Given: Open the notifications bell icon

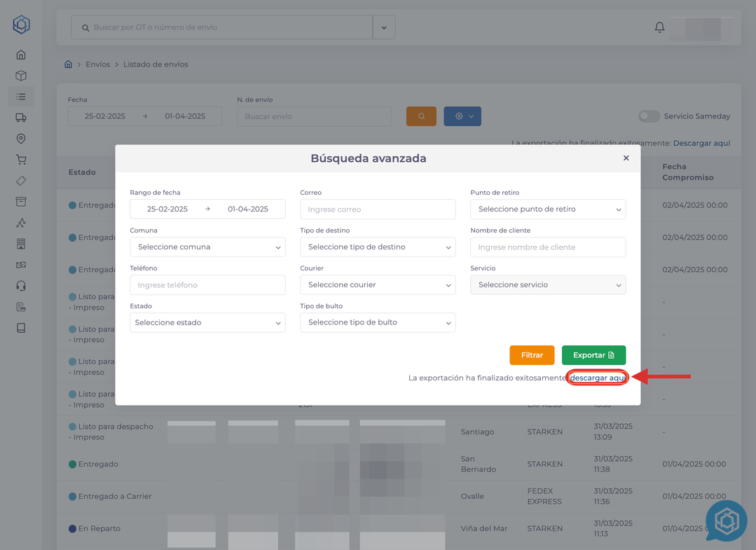Looking at the screenshot, I should click(x=659, y=27).
